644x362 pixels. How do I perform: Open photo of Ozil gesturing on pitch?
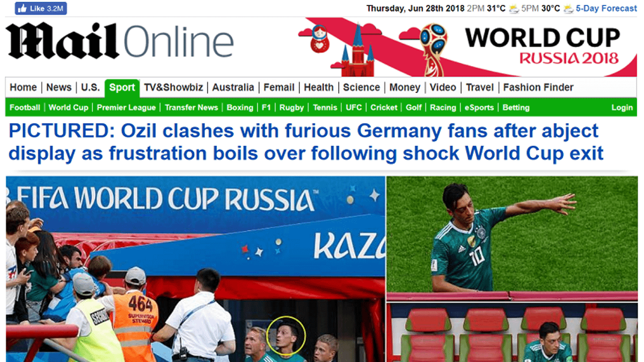click(512, 238)
